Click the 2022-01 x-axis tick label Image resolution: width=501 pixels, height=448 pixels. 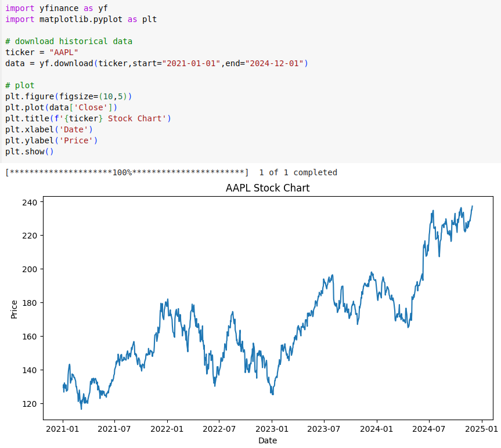click(167, 429)
